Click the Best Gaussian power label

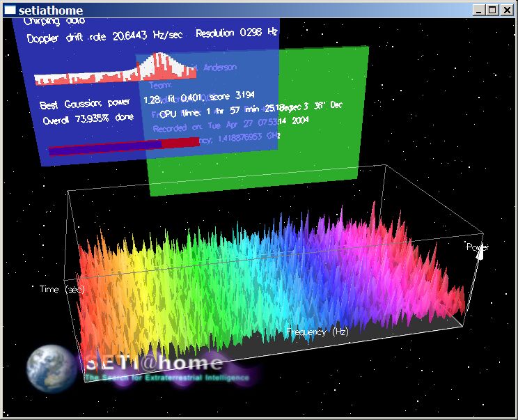[x=84, y=104]
